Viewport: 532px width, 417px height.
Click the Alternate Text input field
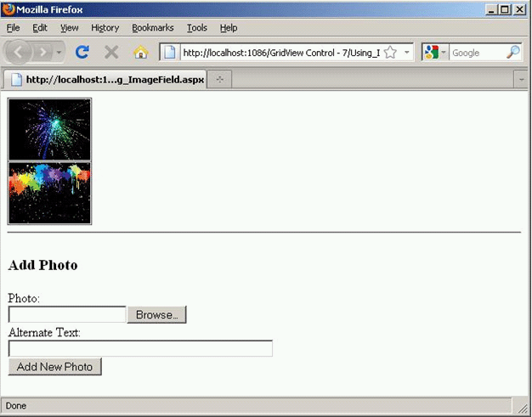[x=140, y=348]
